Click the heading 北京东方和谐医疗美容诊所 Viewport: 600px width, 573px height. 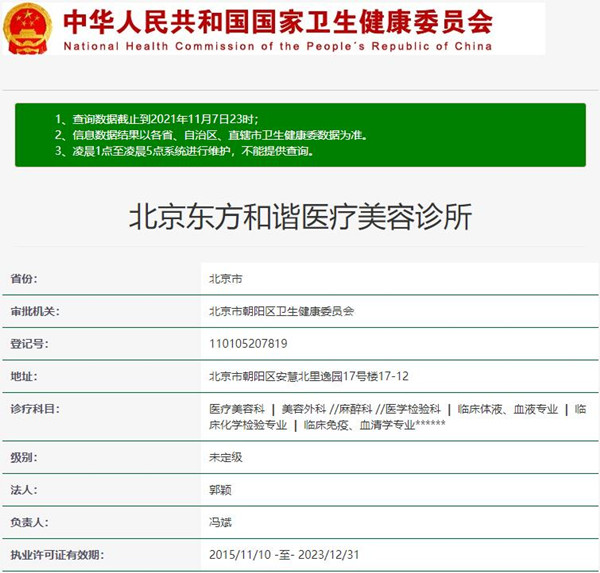[x=300, y=217]
